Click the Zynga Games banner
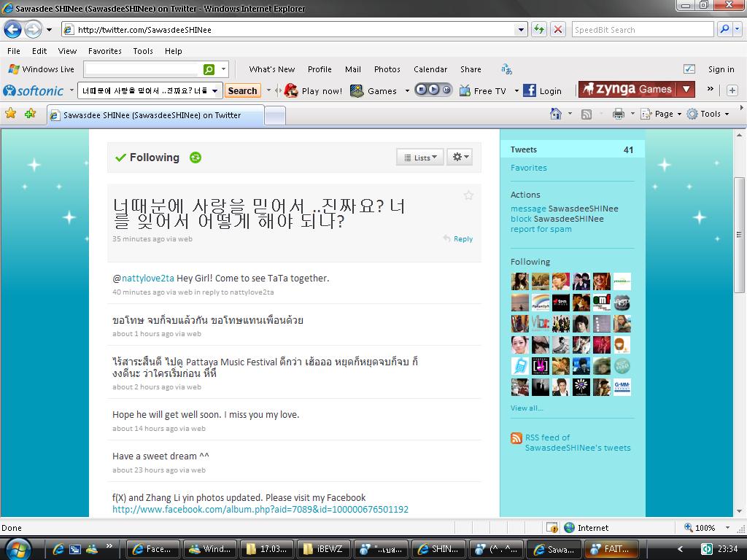747x560 pixels. [x=628, y=89]
